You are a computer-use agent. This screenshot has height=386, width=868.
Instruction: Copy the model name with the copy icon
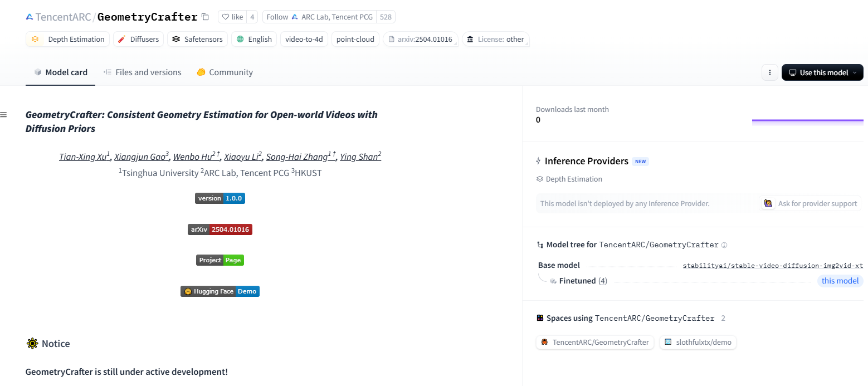click(205, 17)
